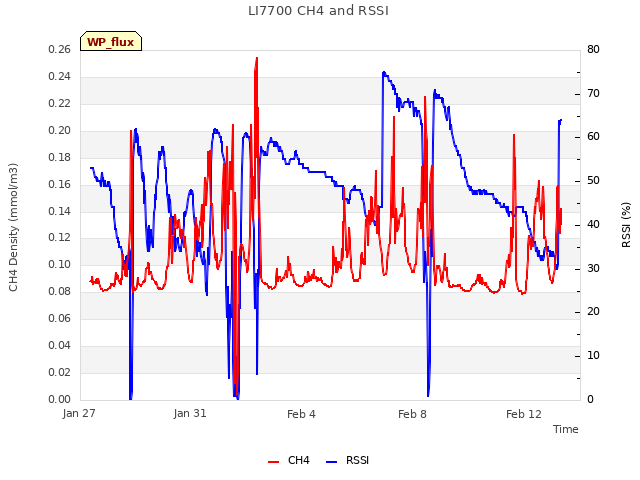Viewport: 640px width, 480px height.
Task: Click the 10 RSSI axis tick label
Action: 593,355
